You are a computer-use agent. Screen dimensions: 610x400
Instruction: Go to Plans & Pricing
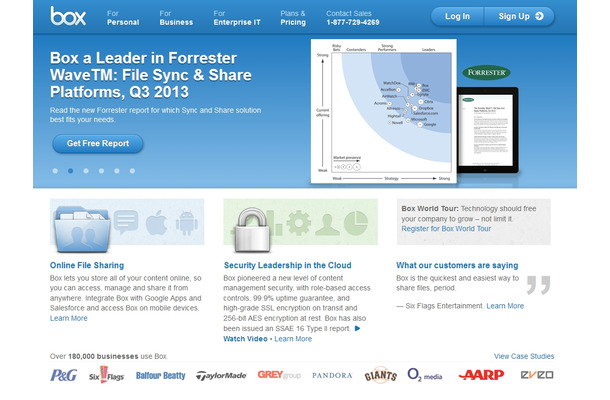pos(293,18)
